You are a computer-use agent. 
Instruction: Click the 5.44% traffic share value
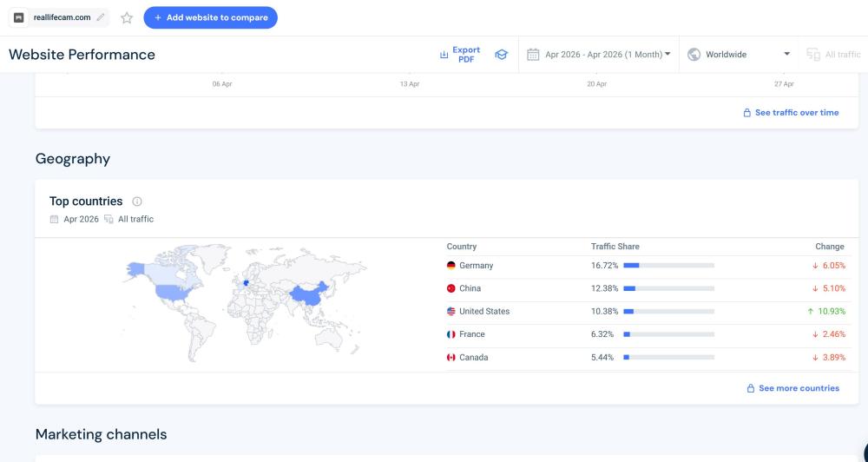click(x=602, y=357)
